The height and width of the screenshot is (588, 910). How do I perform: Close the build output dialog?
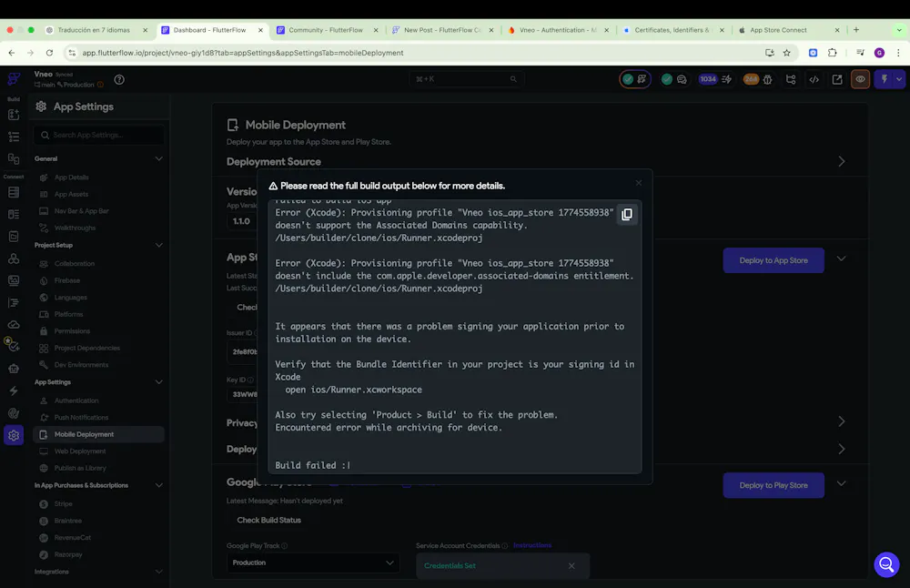point(639,183)
